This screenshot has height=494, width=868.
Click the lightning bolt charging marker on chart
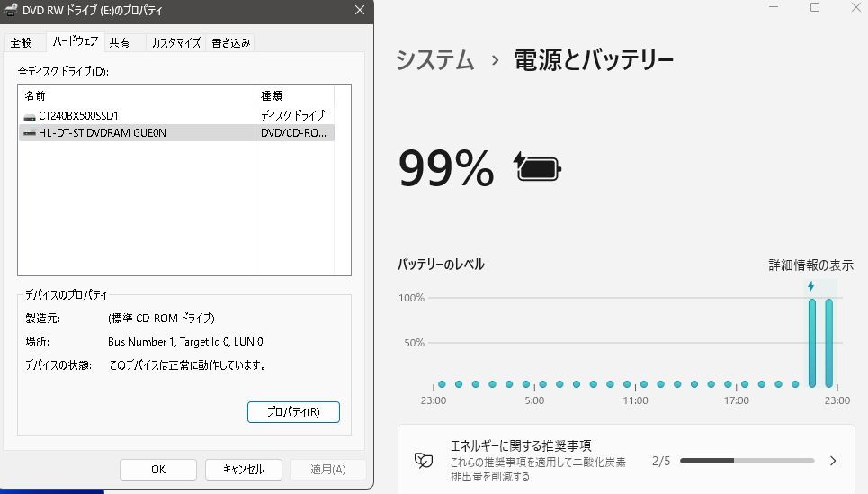[810, 286]
